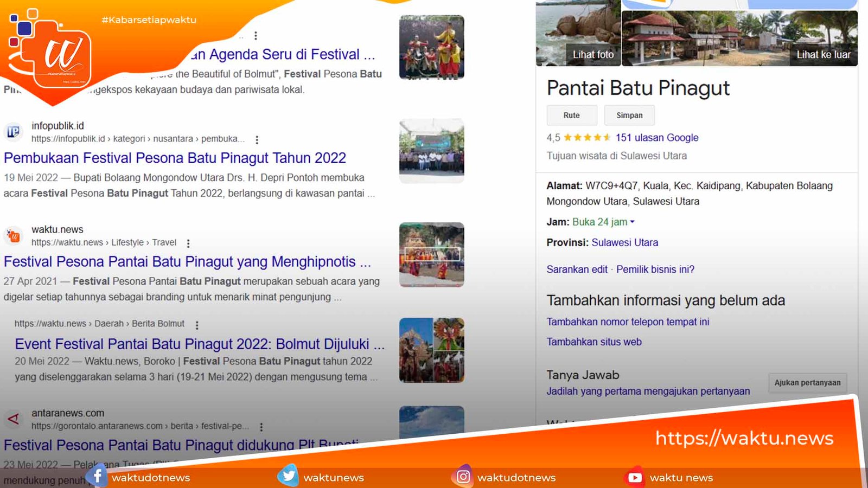Open Event Festival Pantai Batu Pinagut 2022 result
The image size is (868, 488).
(200, 344)
